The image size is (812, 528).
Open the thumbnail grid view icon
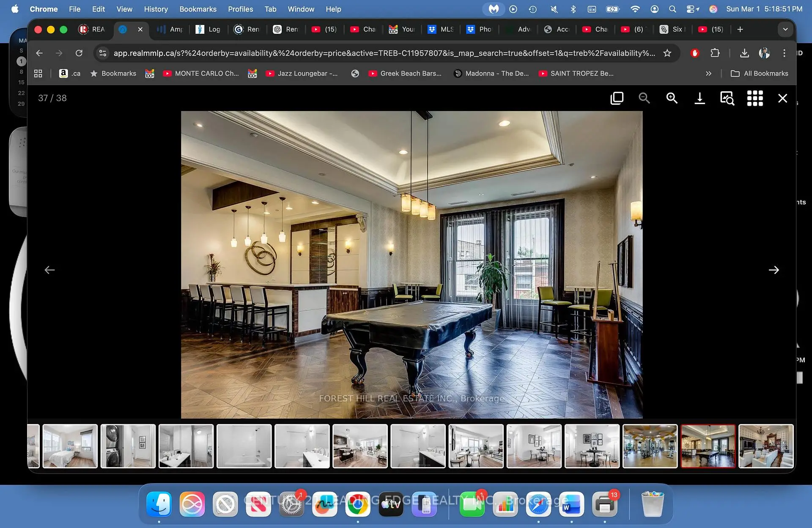755,98
